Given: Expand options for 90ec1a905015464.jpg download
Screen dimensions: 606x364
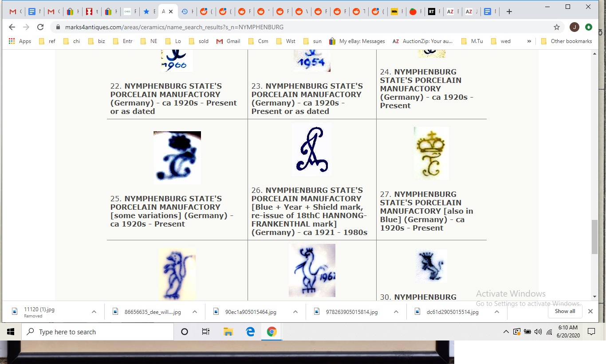Looking at the screenshot, I should [295, 312].
